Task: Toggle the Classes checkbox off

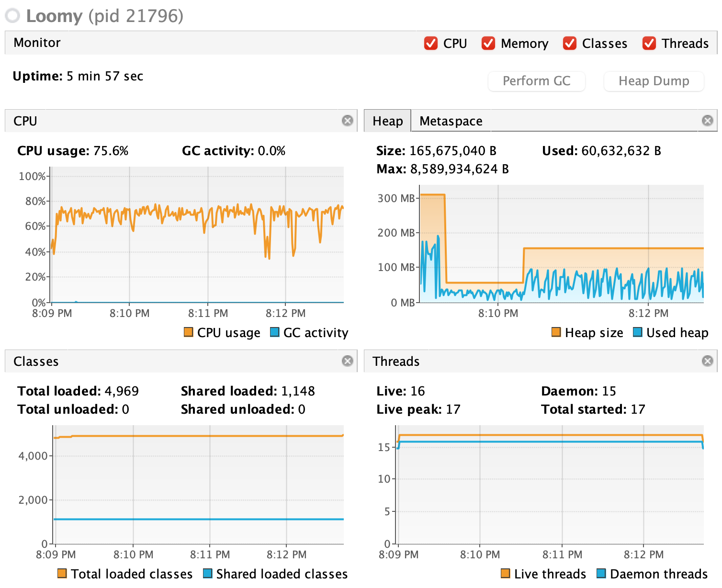Action: tap(570, 43)
